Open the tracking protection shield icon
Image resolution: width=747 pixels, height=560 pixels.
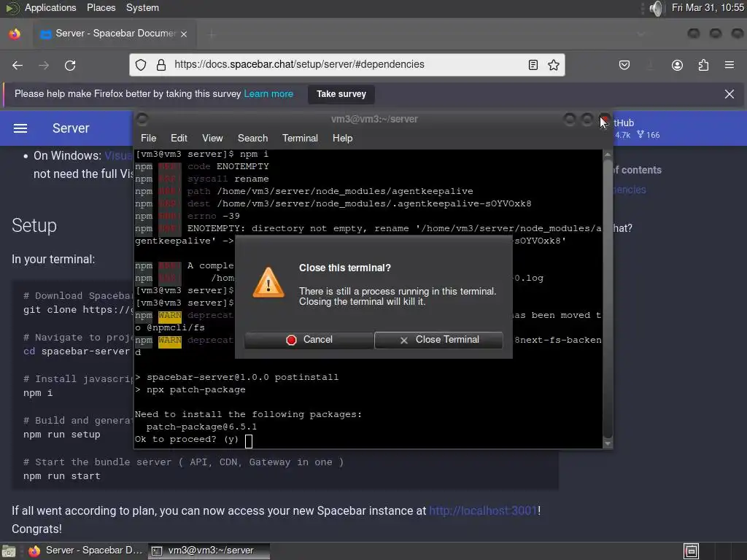[141, 65]
